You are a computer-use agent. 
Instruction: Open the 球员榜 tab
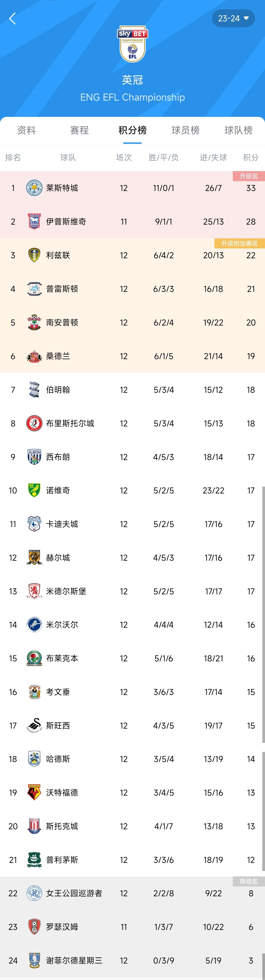[x=185, y=130]
